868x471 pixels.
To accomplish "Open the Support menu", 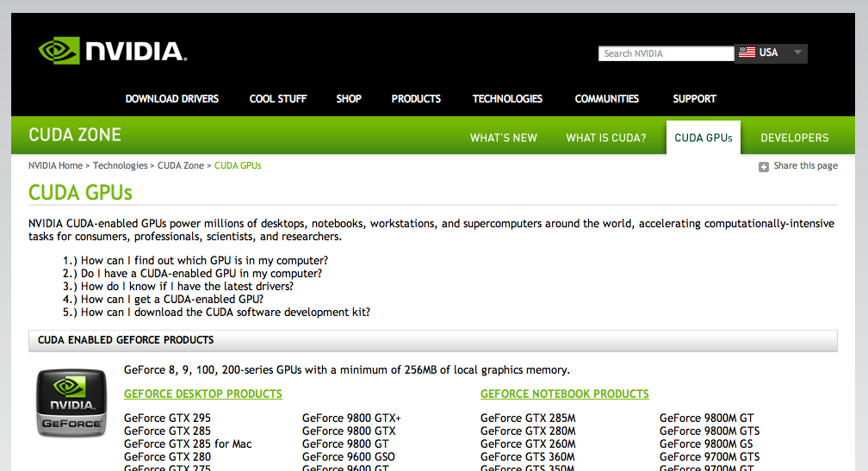I will pos(694,99).
